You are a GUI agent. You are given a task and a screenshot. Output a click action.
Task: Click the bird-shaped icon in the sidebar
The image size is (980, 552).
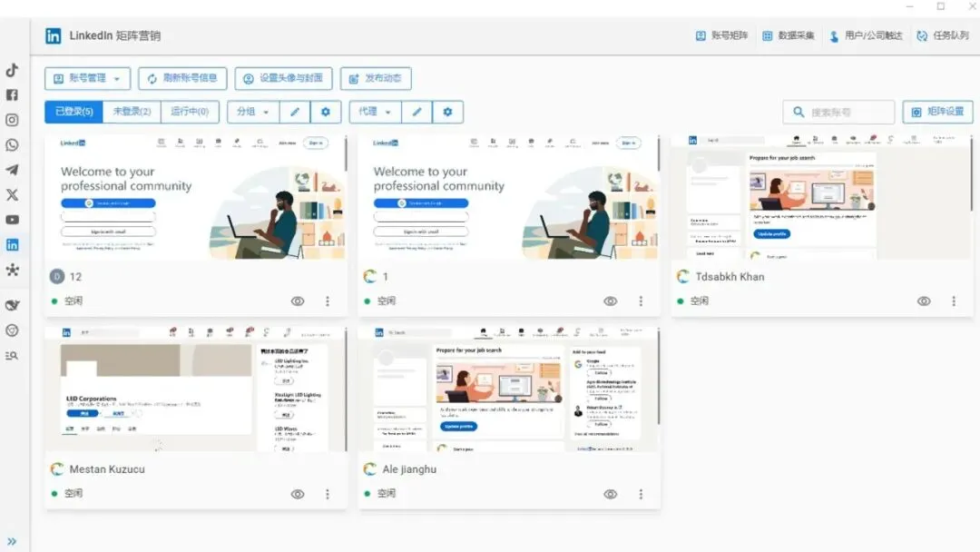tap(12, 305)
